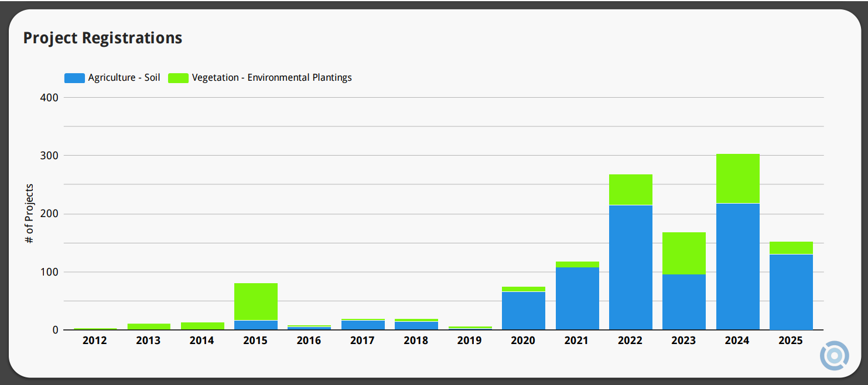The width and height of the screenshot is (868, 385).
Task: Click the 2014 x-axis label
Action: (x=202, y=341)
